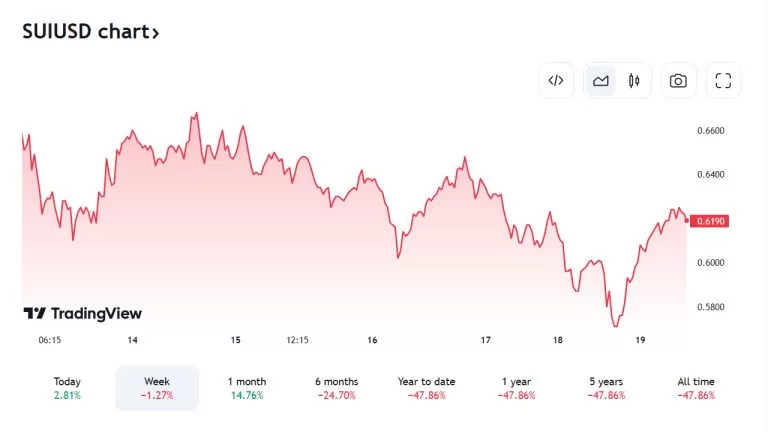Click the TradingView logo

click(82, 313)
